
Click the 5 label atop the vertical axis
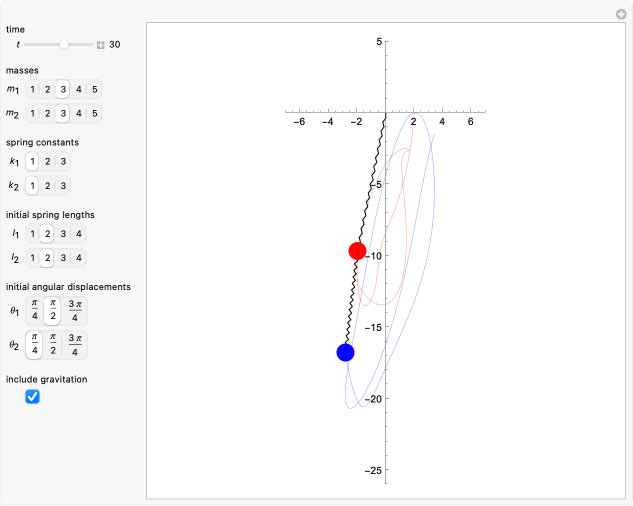tap(379, 42)
